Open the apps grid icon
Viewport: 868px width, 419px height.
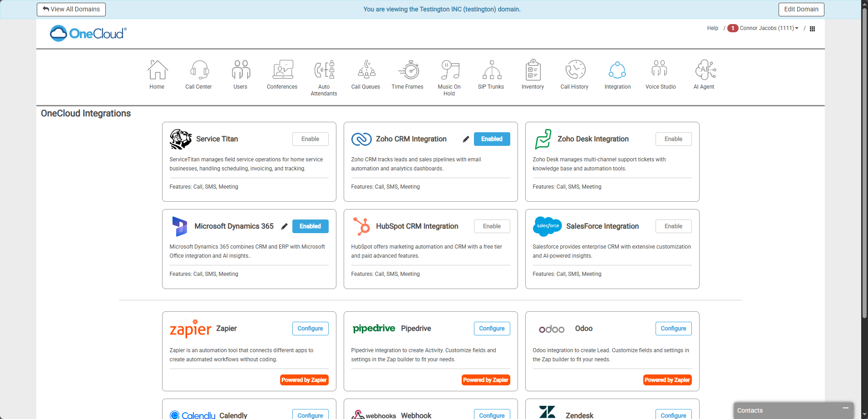click(813, 29)
